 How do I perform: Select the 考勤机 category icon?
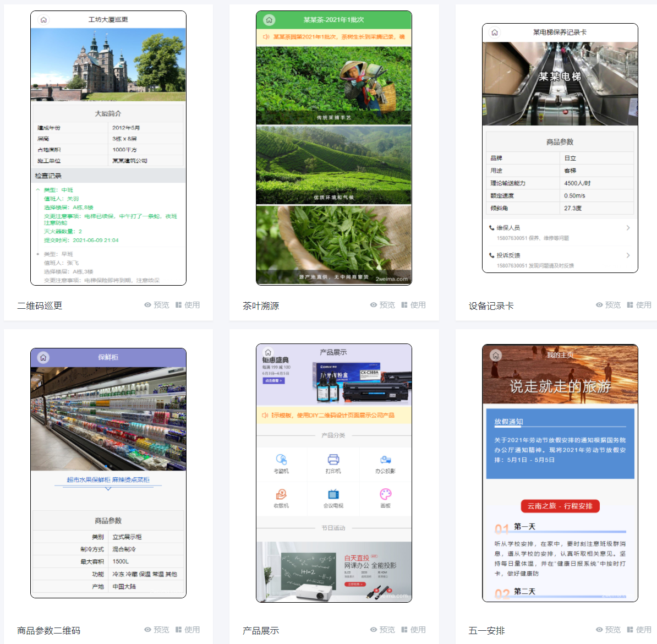pos(281,460)
